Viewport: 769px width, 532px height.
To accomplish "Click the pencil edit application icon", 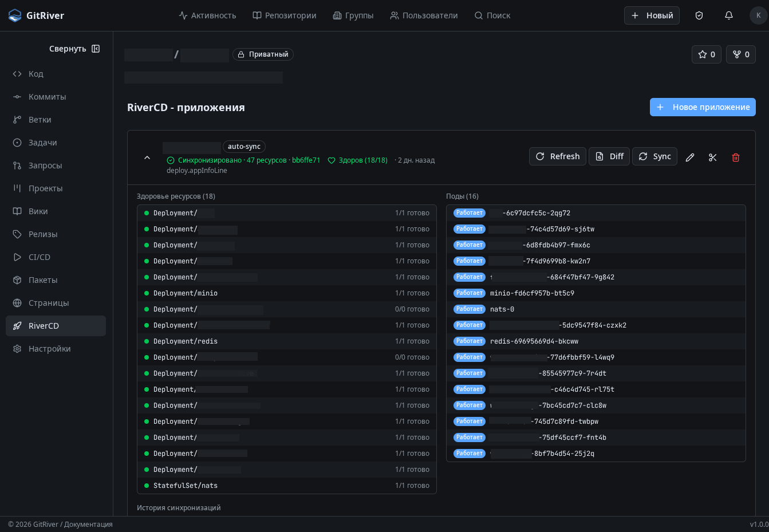I will coord(690,157).
